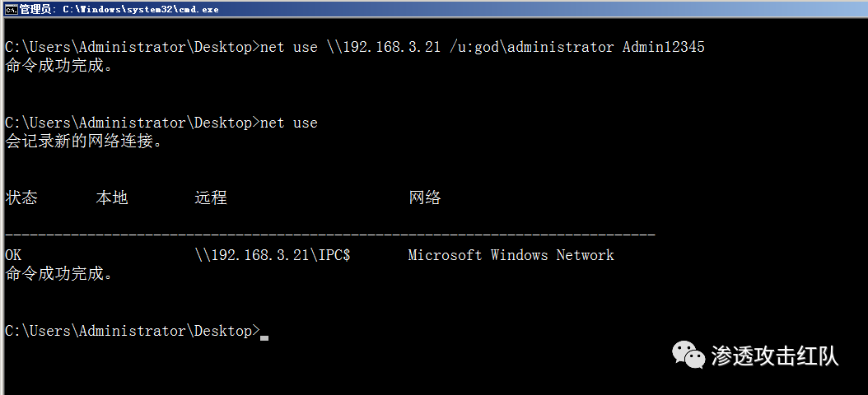Click the second 'net use' command text
The image size is (868, 395).
coord(288,123)
